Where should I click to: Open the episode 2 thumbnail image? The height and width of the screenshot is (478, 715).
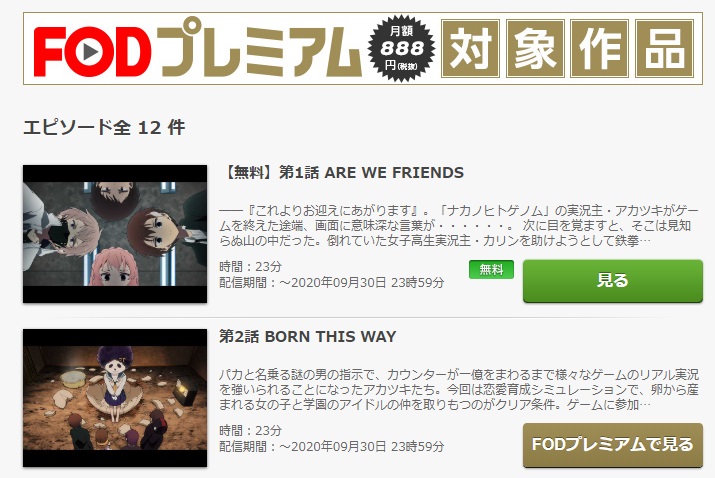click(x=115, y=398)
